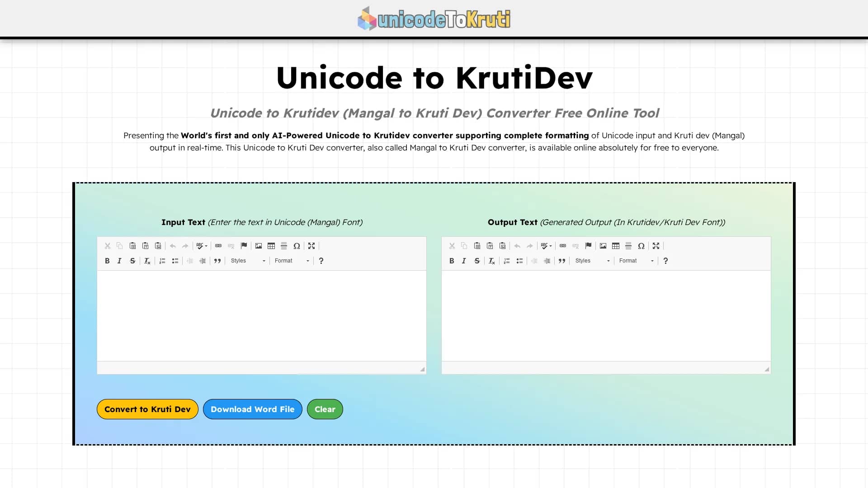Click Paste as plain text in Input editor

point(145,246)
